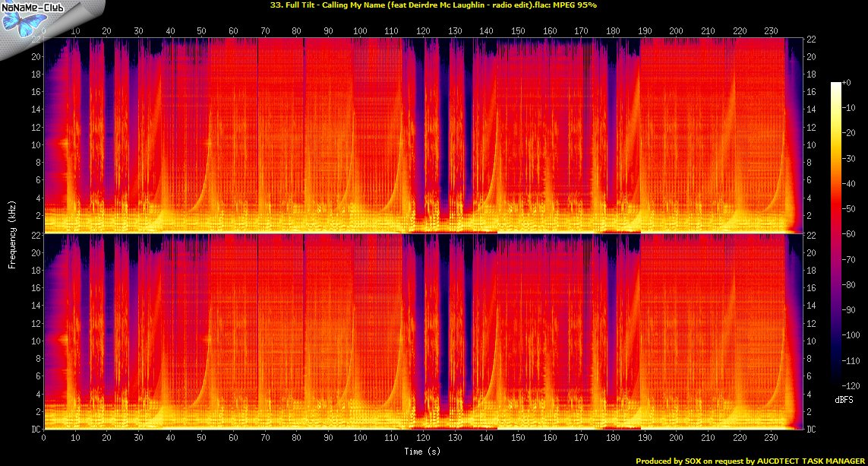Click the 150 second tick on top time axis
The image size is (868, 466).
518,31
